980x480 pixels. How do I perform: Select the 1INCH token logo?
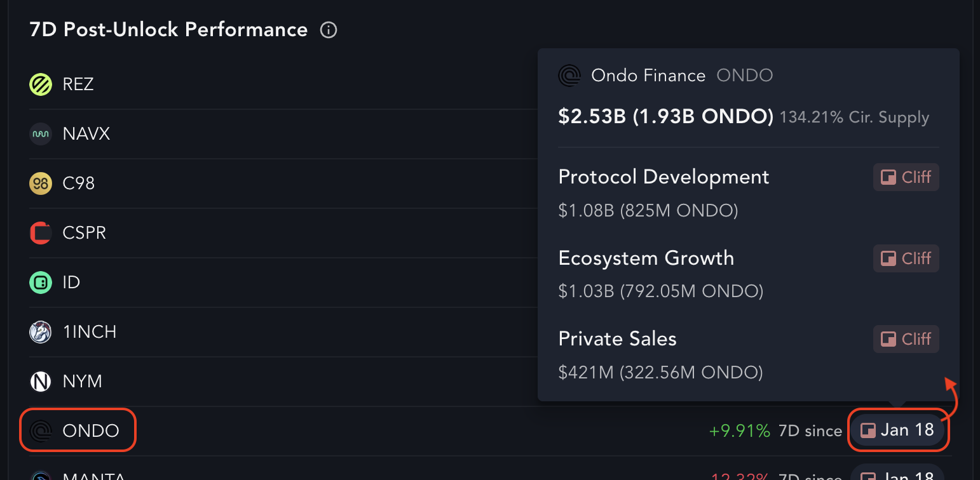[41, 332]
